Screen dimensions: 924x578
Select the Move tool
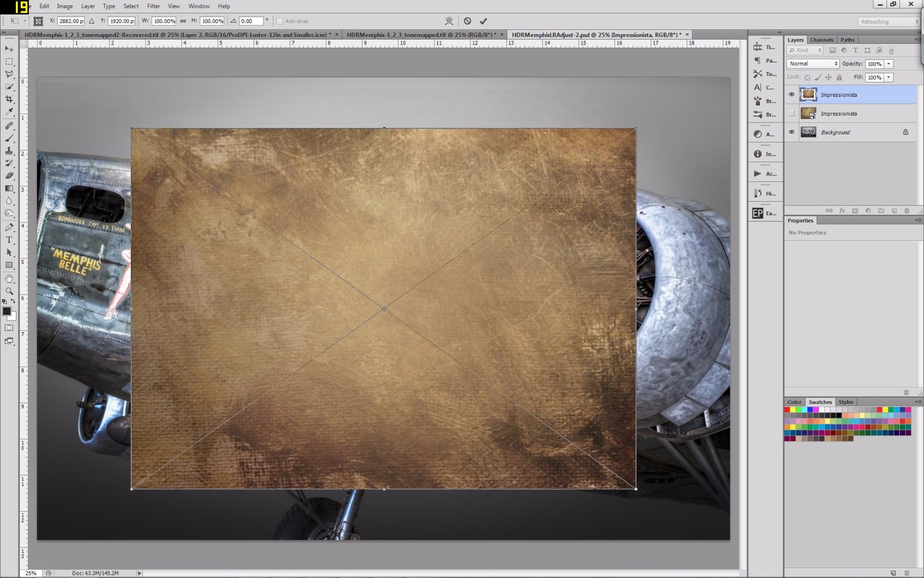click(x=9, y=49)
